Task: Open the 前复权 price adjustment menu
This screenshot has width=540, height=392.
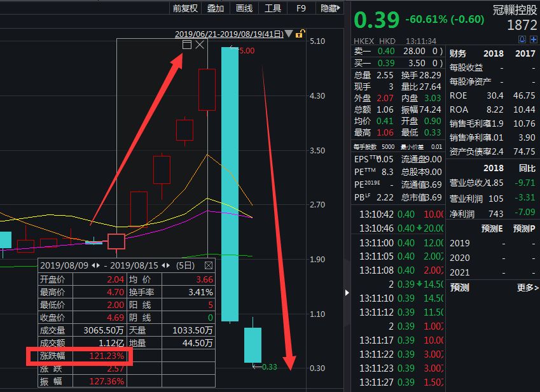Action: tap(185, 8)
